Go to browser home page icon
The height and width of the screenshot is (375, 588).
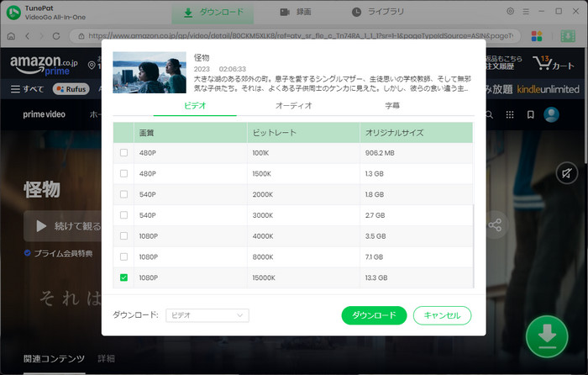pos(11,36)
